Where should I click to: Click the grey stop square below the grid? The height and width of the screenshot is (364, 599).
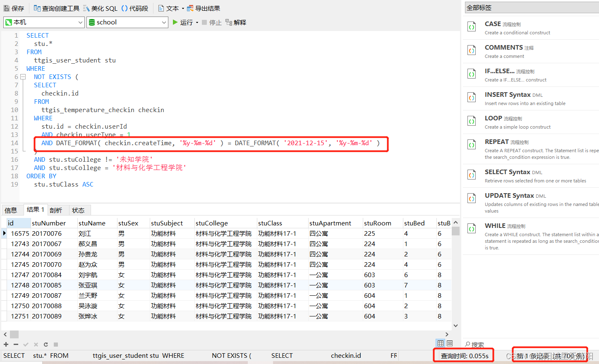(x=56, y=344)
